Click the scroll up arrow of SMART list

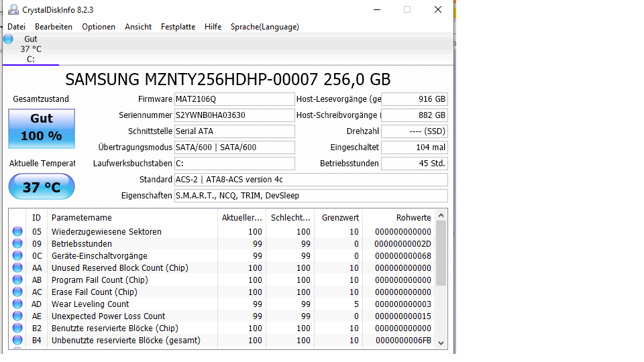pyautogui.click(x=441, y=215)
